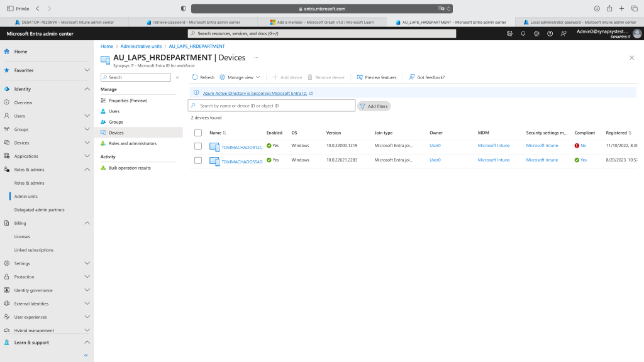Open the TOMMACHADO912C device link
The width and height of the screenshot is (644, 362).
(x=241, y=147)
